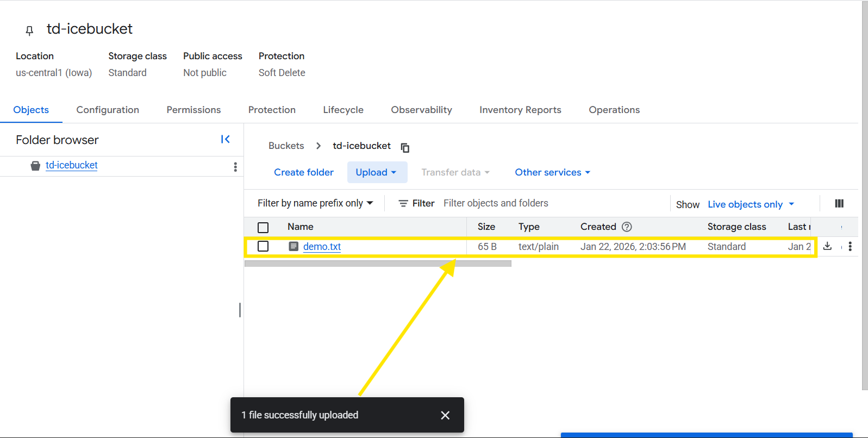The width and height of the screenshot is (868, 438).
Task: Expand the Transfer data menu
Action: (455, 172)
